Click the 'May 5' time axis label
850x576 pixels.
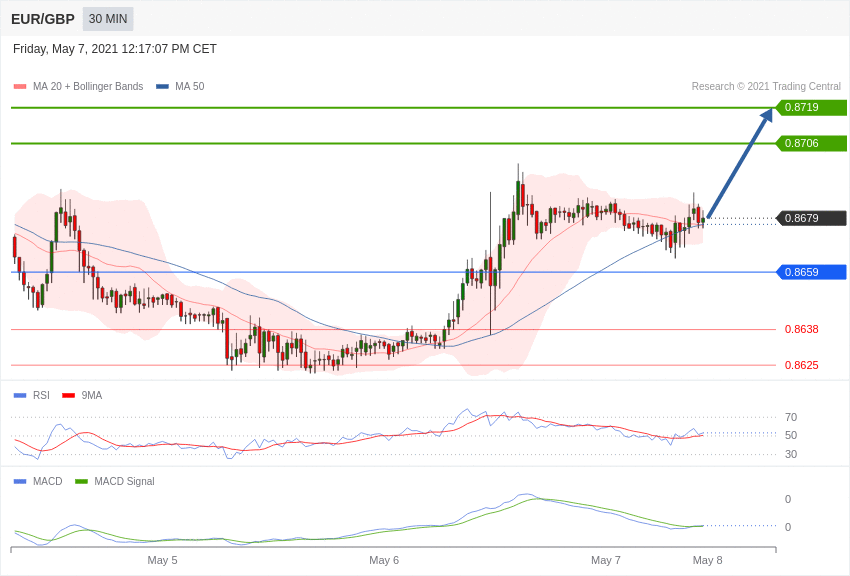tap(162, 560)
